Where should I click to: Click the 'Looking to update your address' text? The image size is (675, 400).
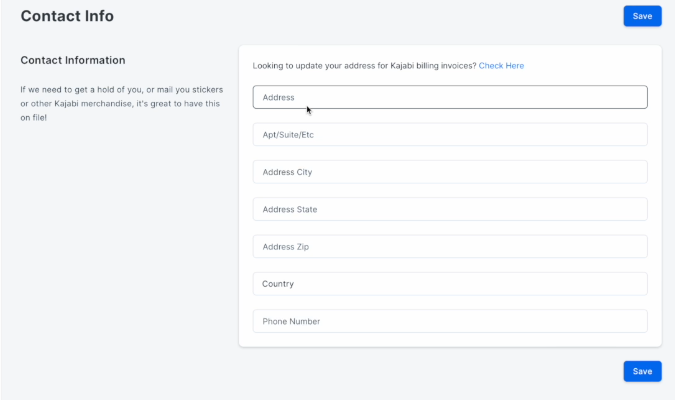click(x=364, y=66)
